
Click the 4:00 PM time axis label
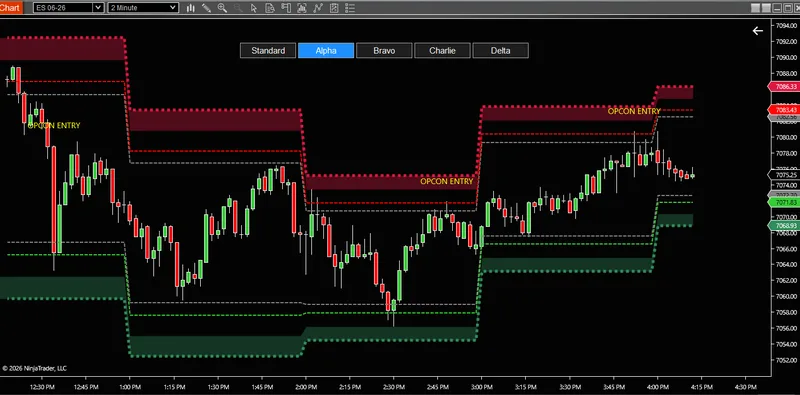click(x=658, y=387)
